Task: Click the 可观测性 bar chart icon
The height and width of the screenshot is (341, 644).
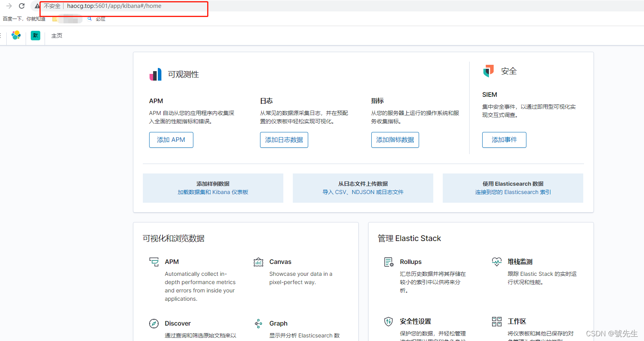Action: tap(155, 74)
